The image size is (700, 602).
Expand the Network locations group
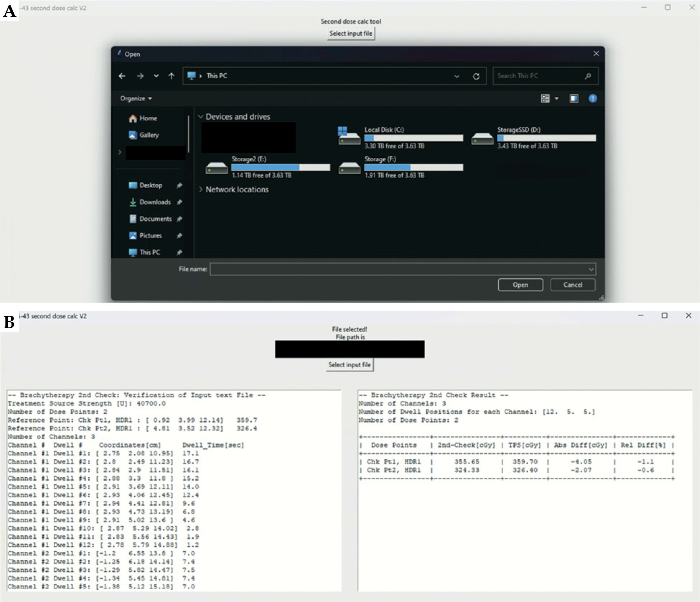(201, 189)
